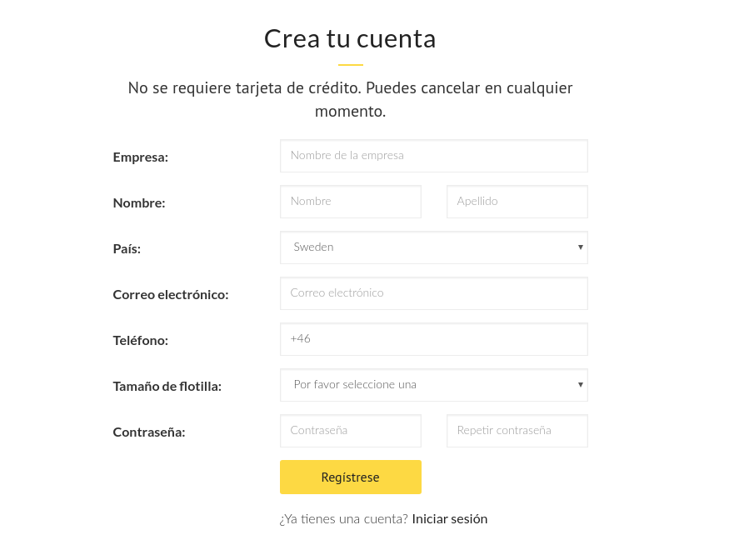Click the Nombre de la empresa field
Image resolution: width=729 pixels, height=560 pixels.
433,156
